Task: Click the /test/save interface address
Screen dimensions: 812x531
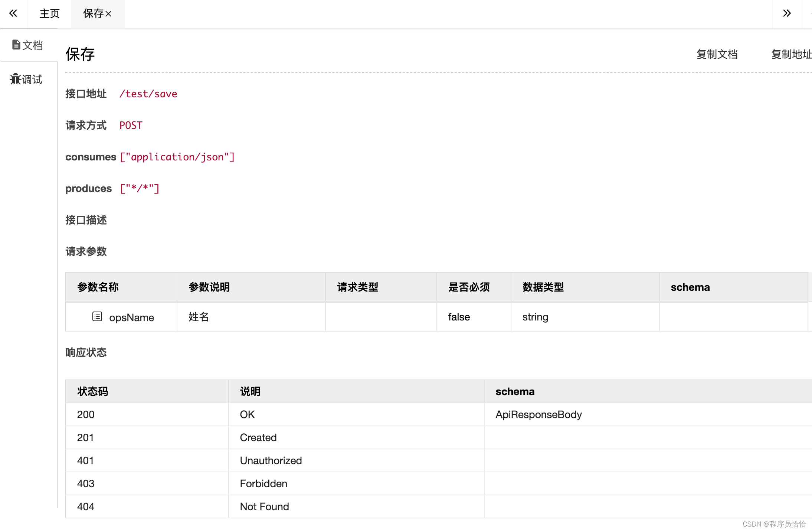Action: [x=148, y=94]
